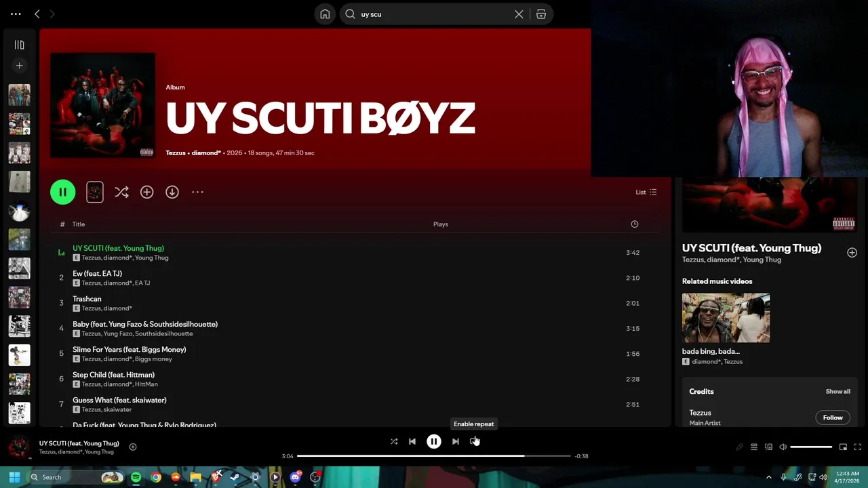The image size is (868, 488).
Task: Open the lyrics microphone icon
Action: [739, 447]
